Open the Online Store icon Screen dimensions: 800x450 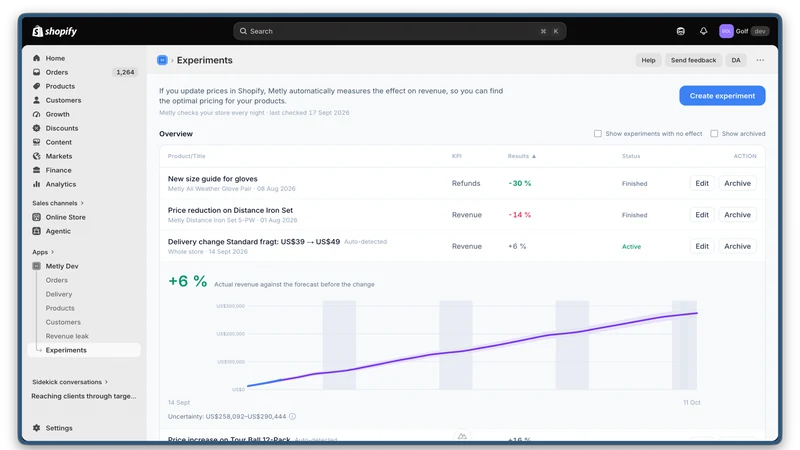(36, 217)
